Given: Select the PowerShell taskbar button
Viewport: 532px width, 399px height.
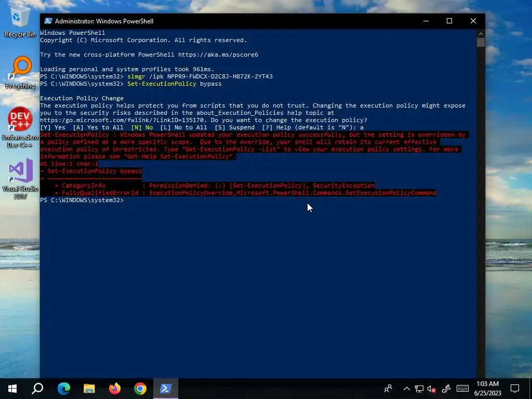Looking at the screenshot, I should coord(166,389).
